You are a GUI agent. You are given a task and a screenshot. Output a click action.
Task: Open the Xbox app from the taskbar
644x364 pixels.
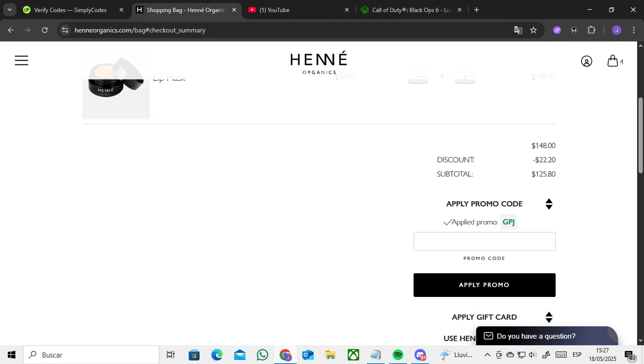353,355
